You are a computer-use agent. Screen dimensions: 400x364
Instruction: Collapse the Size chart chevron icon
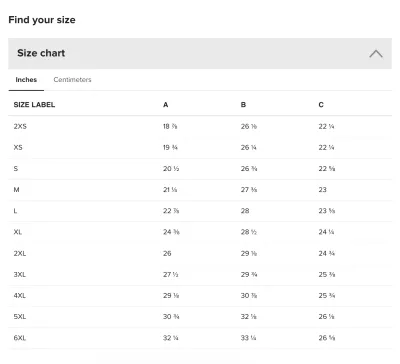coord(376,54)
